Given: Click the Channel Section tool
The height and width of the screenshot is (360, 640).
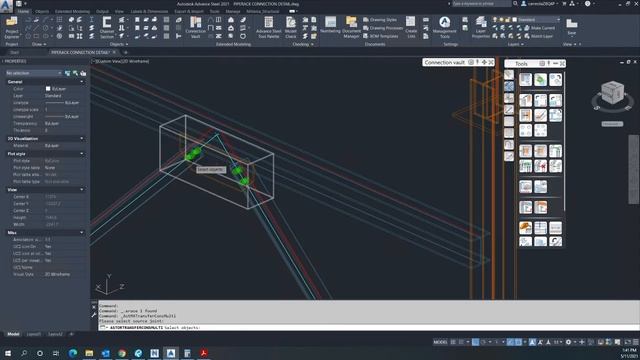Looking at the screenshot, I should (107, 27).
